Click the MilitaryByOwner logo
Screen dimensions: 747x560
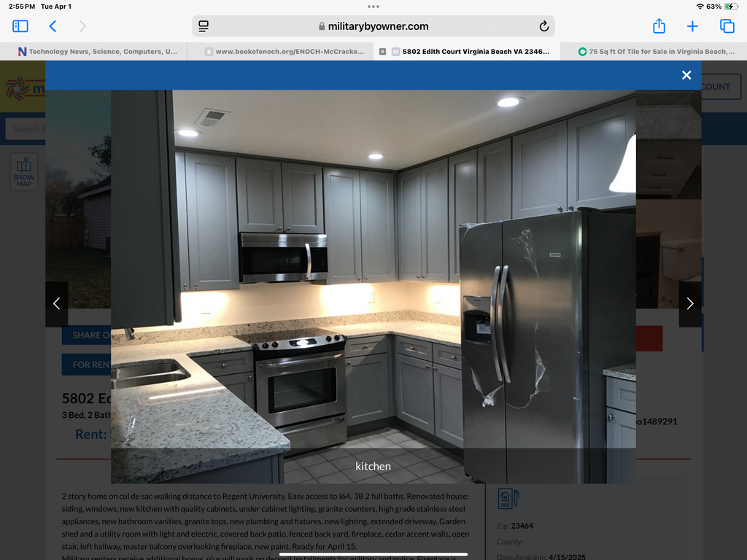(x=25, y=88)
